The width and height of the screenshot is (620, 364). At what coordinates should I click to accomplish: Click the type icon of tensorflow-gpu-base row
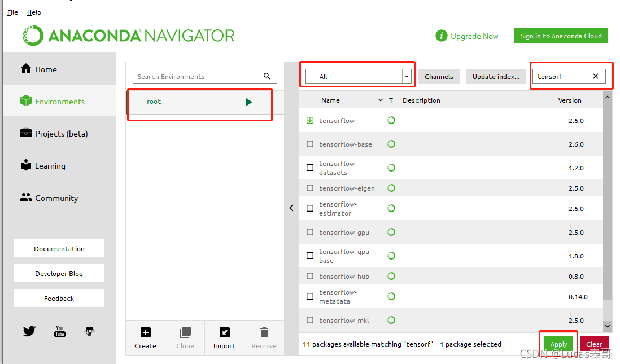(391, 256)
